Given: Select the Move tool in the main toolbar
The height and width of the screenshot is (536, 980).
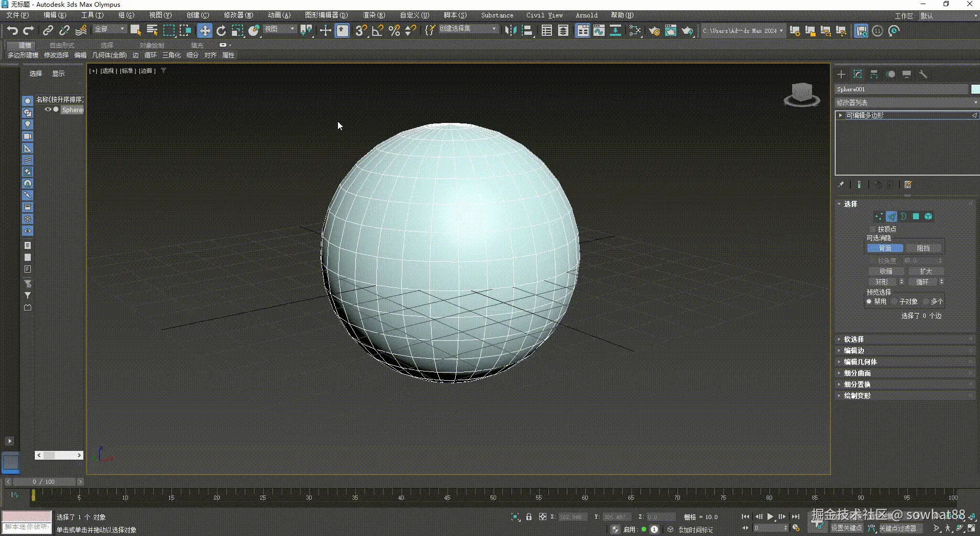Looking at the screenshot, I should (x=204, y=30).
